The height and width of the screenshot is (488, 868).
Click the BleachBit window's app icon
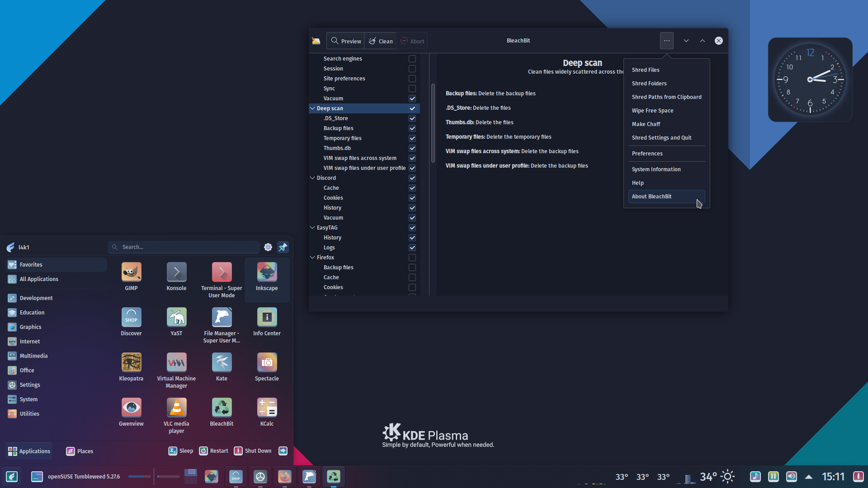[x=316, y=41]
